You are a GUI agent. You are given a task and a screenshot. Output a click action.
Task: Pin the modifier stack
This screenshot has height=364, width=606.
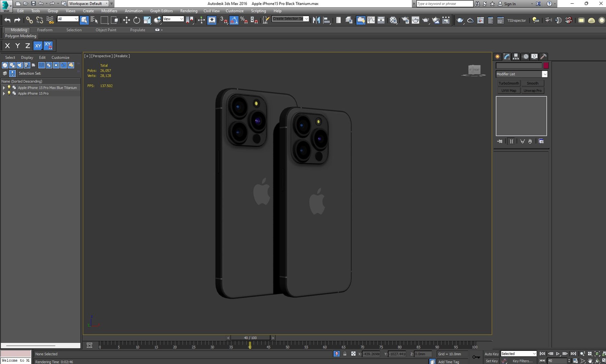(x=500, y=141)
